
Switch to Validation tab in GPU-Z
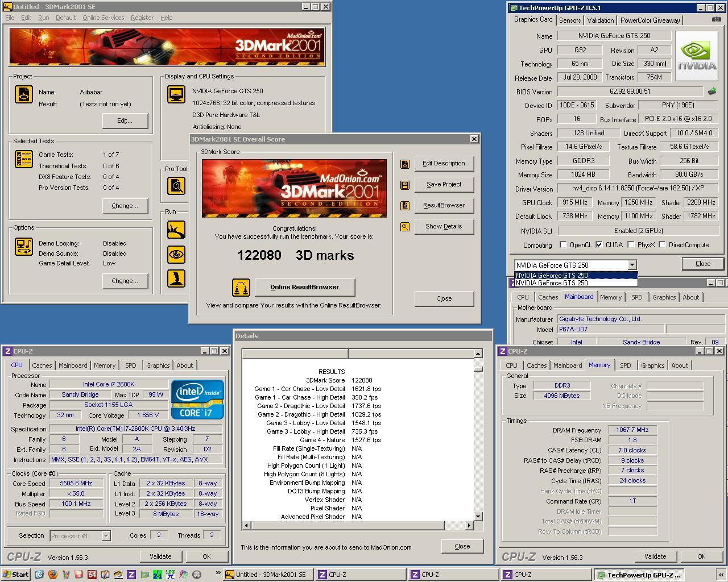click(601, 20)
